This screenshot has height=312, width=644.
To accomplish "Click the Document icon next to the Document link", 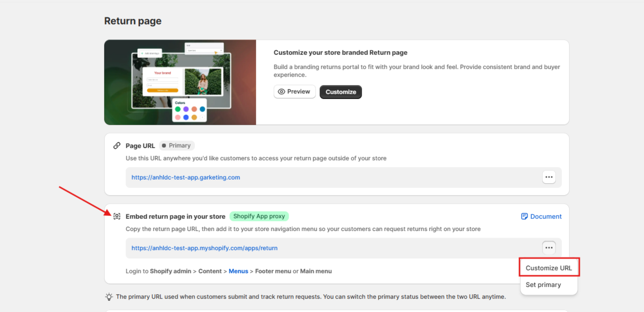I will (524, 216).
